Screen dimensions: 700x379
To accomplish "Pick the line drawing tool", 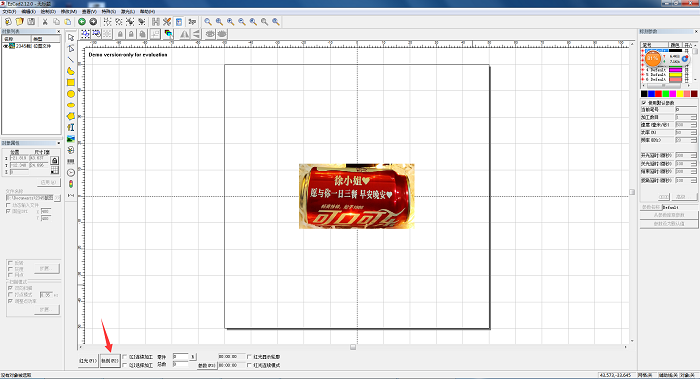I will point(71,59).
